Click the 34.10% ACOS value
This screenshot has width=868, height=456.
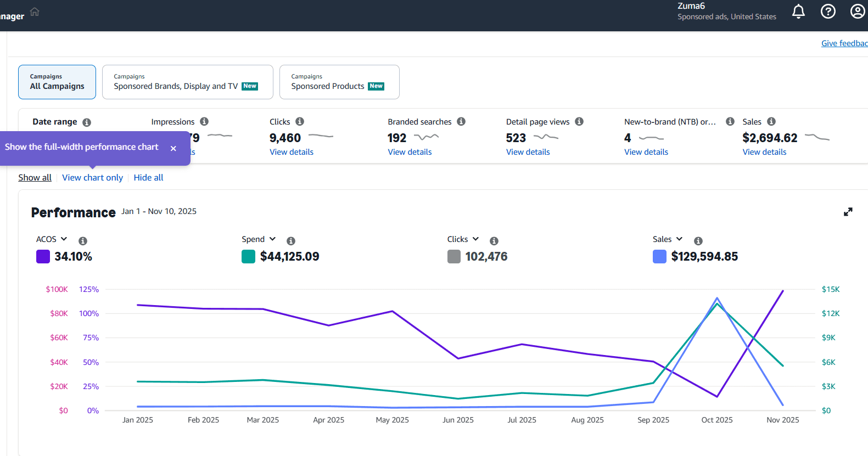[x=73, y=256]
